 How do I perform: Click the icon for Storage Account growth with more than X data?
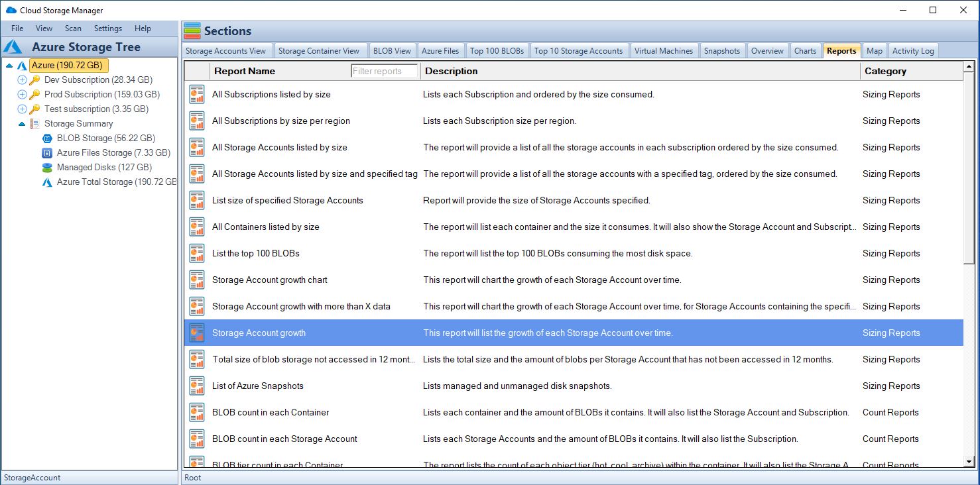point(197,306)
